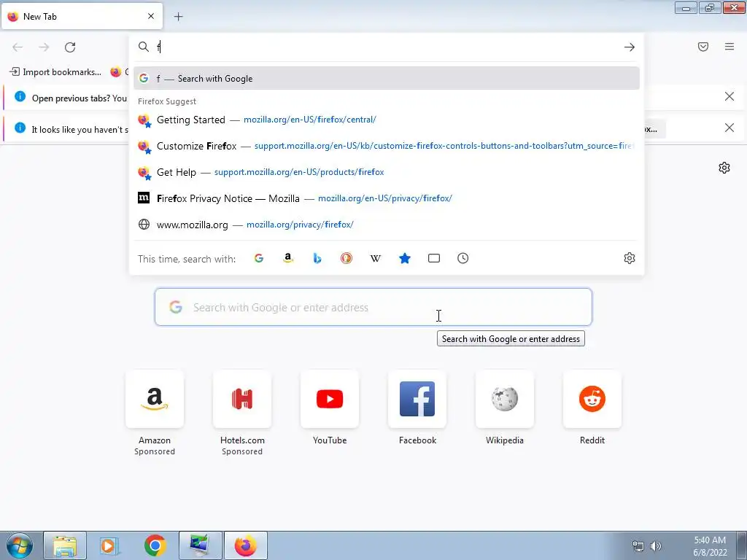
Task: Open Windows Explorer from taskbar
Action: coord(65,545)
